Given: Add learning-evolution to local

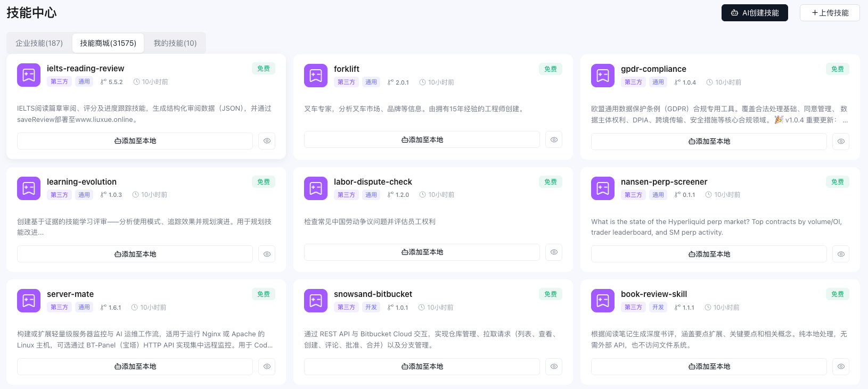Looking at the screenshot, I should coord(135,254).
